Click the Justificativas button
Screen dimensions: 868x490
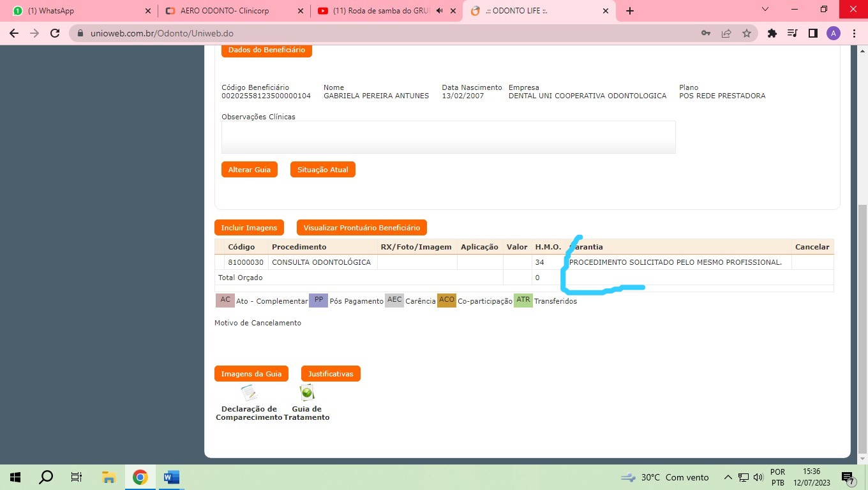coord(331,374)
